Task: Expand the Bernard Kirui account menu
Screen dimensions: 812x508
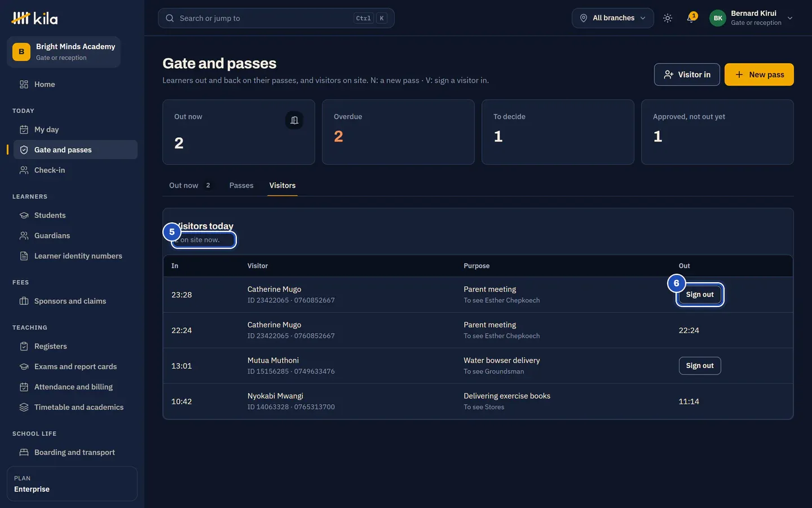Action: pos(751,18)
